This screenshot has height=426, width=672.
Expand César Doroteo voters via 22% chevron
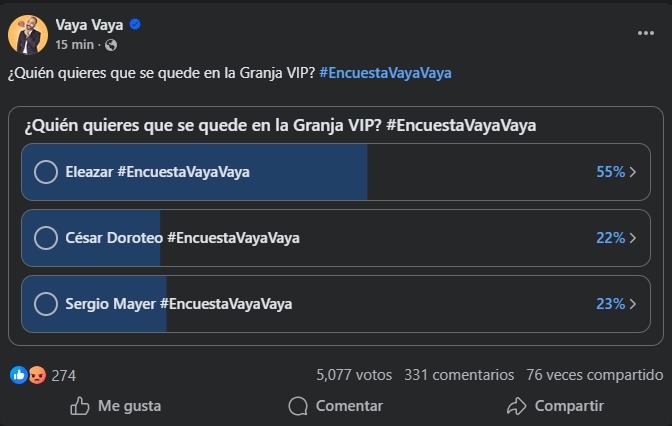point(633,238)
